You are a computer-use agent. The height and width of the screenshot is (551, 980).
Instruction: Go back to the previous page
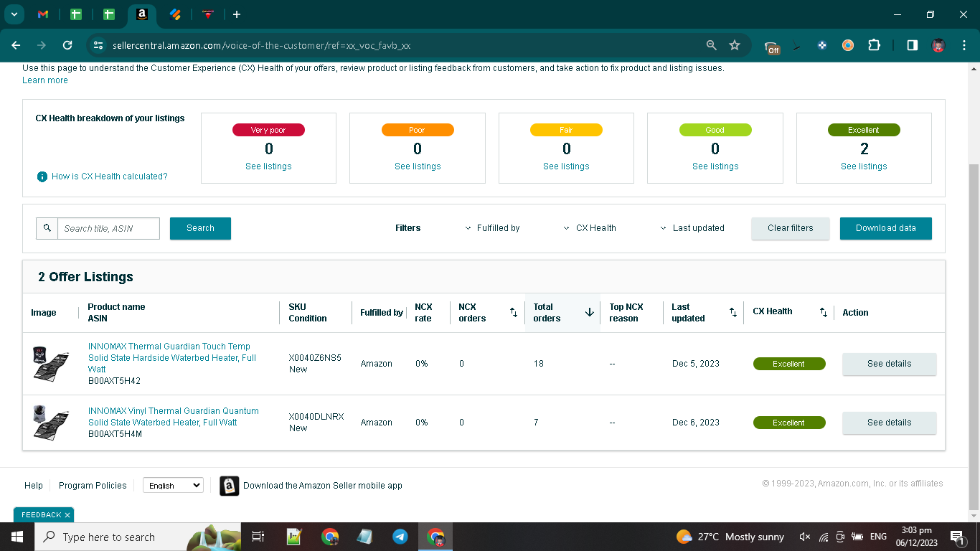click(x=16, y=45)
